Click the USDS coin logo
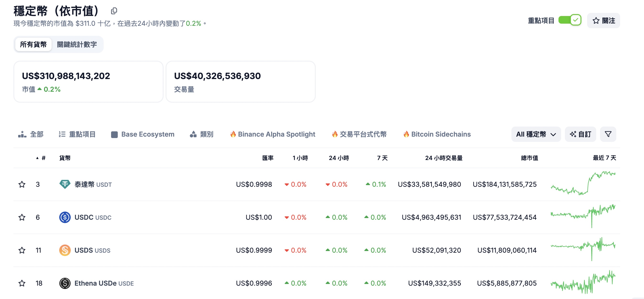 coord(65,250)
